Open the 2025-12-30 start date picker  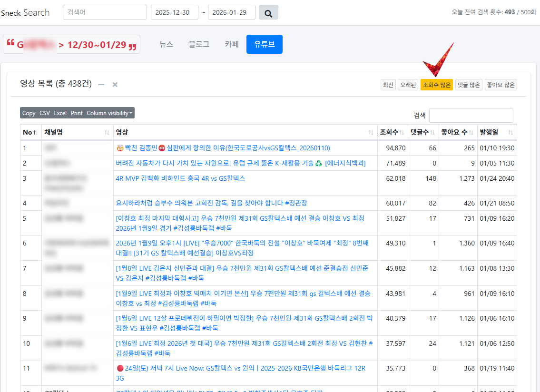point(174,12)
